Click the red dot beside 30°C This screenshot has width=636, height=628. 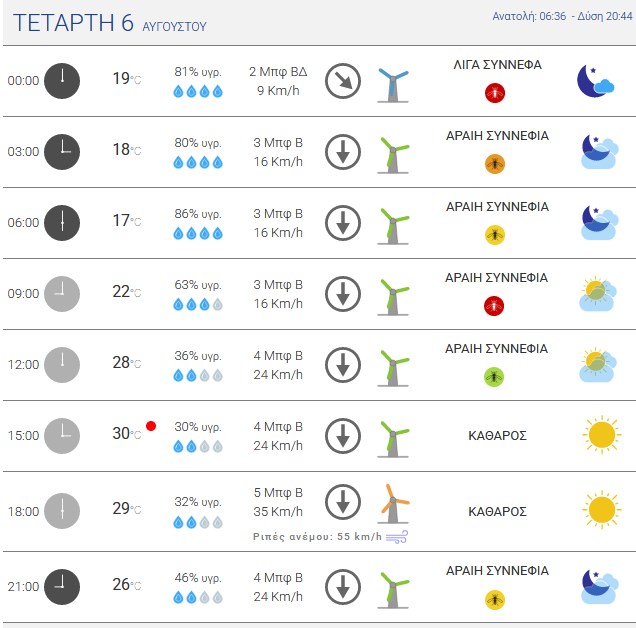151,426
